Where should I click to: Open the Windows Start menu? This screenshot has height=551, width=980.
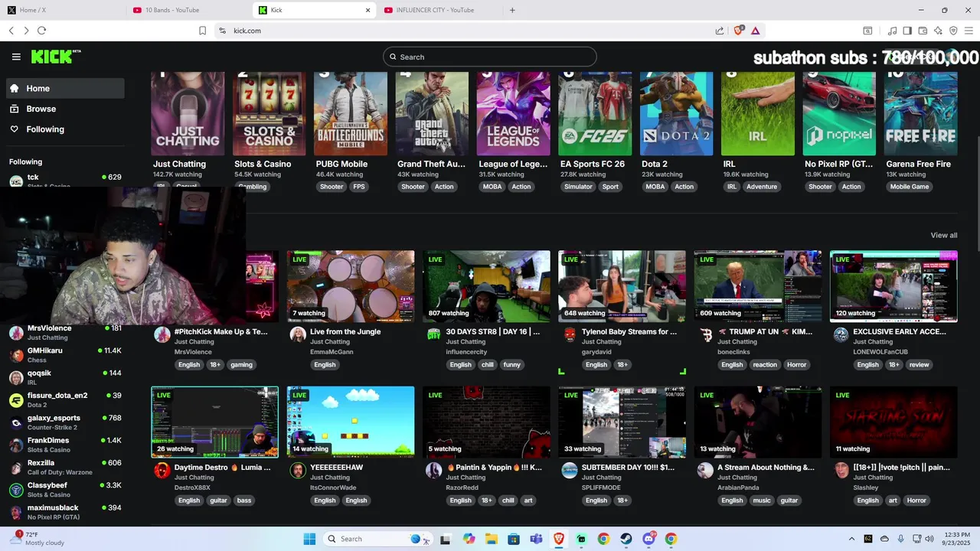click(309, 539)
